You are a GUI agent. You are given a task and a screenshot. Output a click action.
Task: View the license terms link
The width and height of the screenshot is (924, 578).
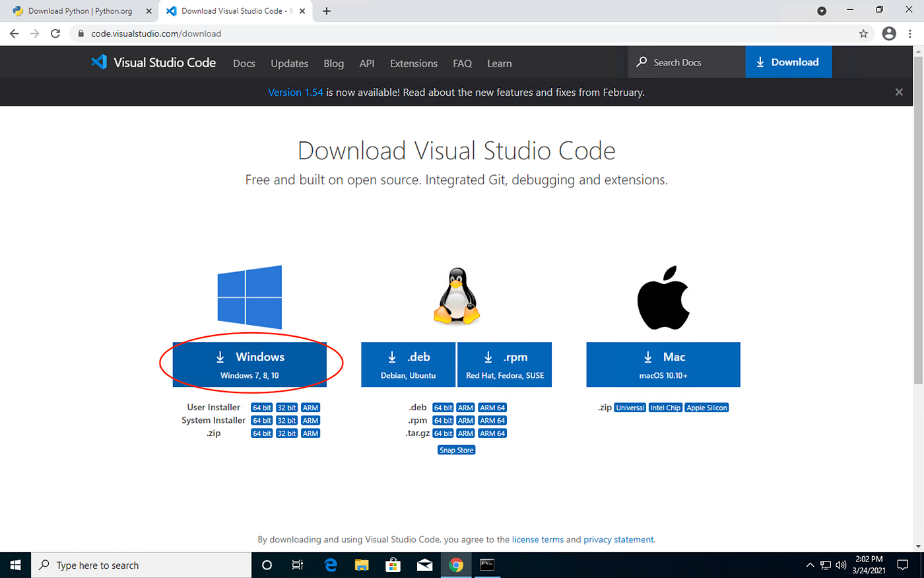tap(538, 539)
